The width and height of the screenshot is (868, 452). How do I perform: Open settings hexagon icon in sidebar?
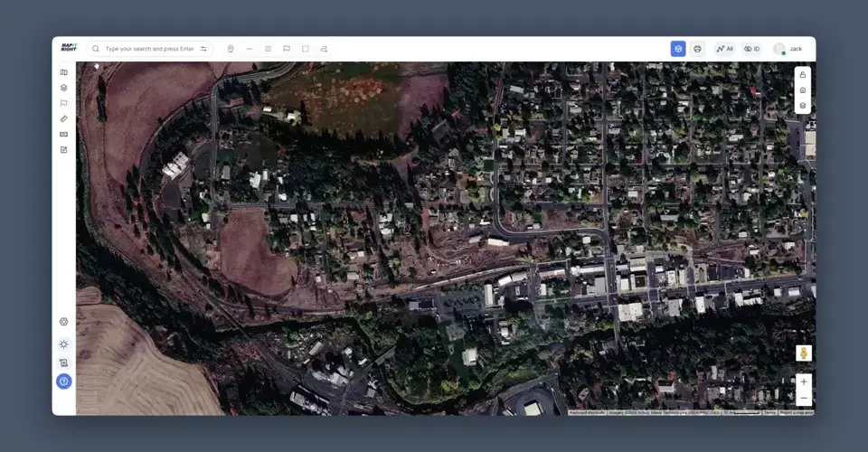click(63, 322)
